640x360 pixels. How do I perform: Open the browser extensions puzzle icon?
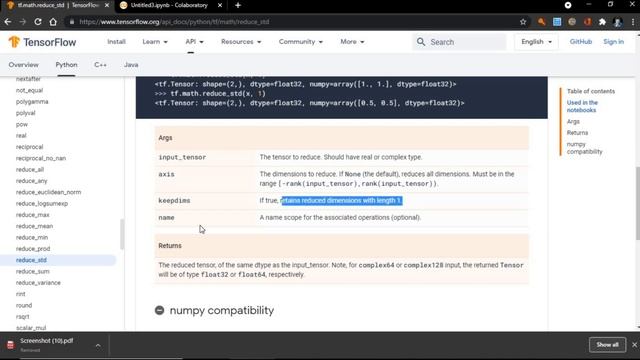coord(602,22)
